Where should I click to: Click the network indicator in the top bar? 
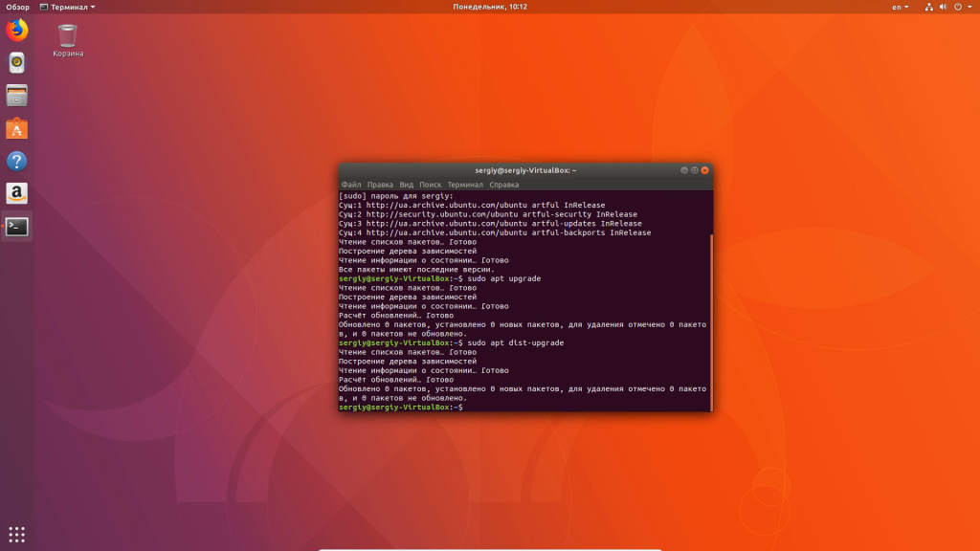929,7
